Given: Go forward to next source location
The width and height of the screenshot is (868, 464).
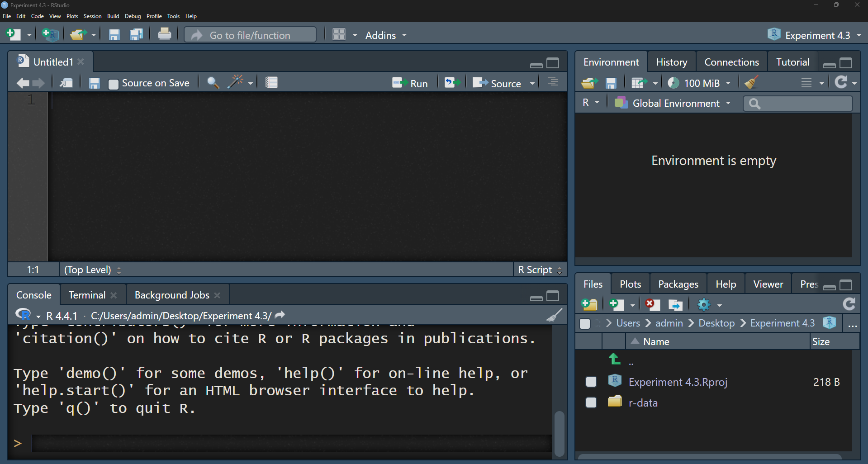Looking at the screenshot, I should pos(38,83).
